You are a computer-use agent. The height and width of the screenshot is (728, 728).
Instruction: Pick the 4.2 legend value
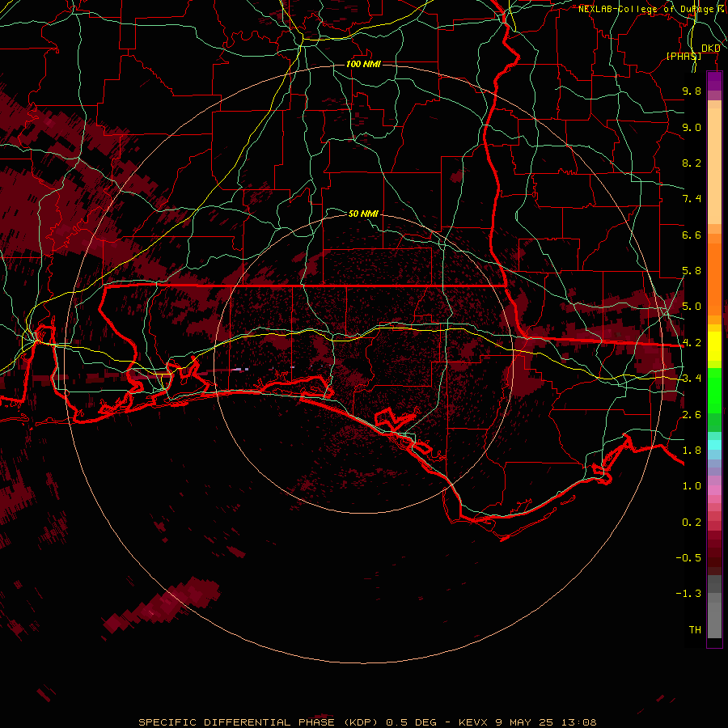coord(692,343)
